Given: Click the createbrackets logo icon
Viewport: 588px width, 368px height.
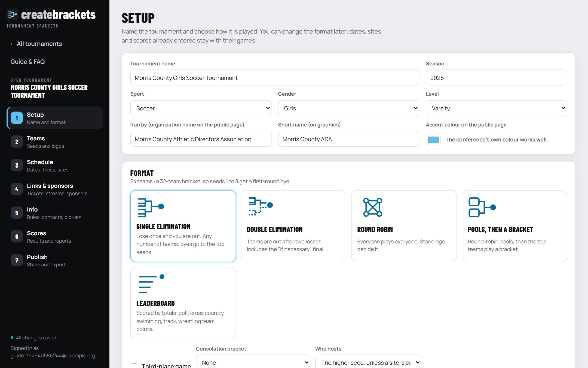Looking at the screenshot, I should [12, 14].
